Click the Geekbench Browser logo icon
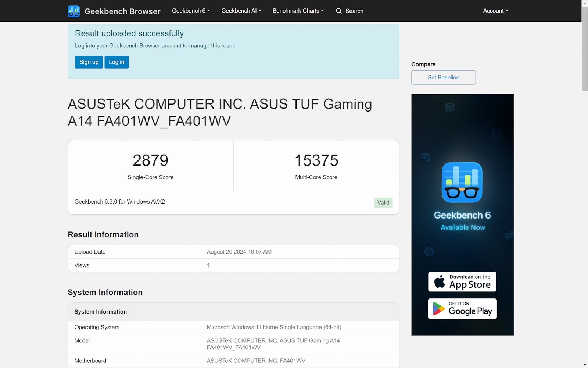 [x=74, y=11]
